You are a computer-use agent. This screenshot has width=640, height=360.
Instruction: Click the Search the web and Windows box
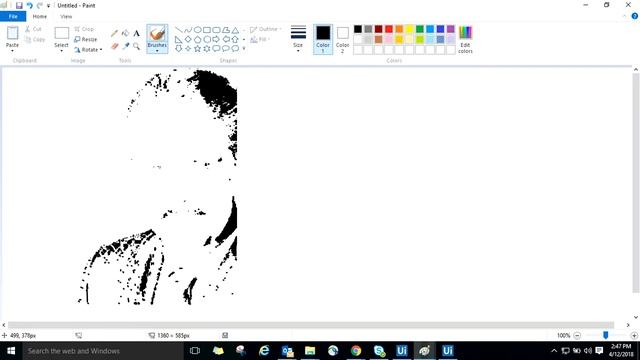tap(103, 351)
